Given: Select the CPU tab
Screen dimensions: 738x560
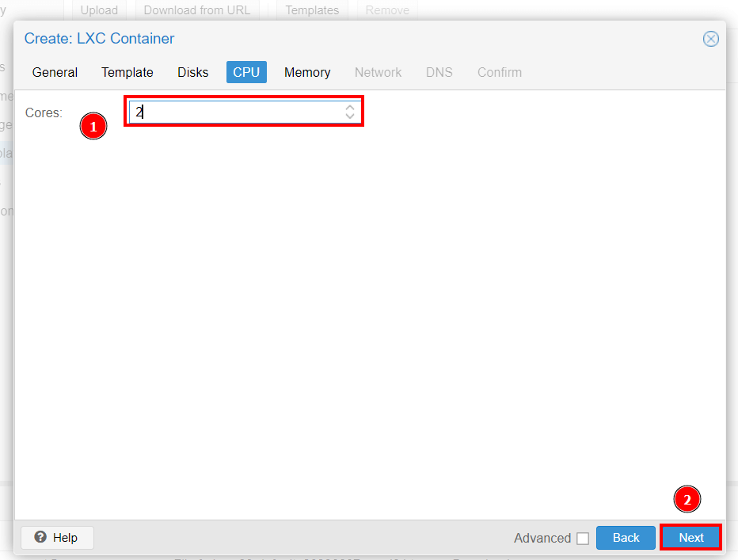Looking at the screenshot, I should [246, 72].
